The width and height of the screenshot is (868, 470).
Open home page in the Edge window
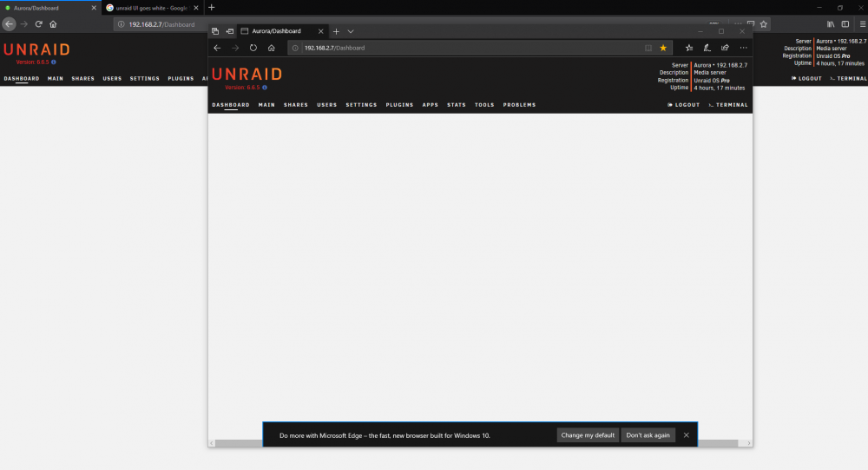point(271,48)
